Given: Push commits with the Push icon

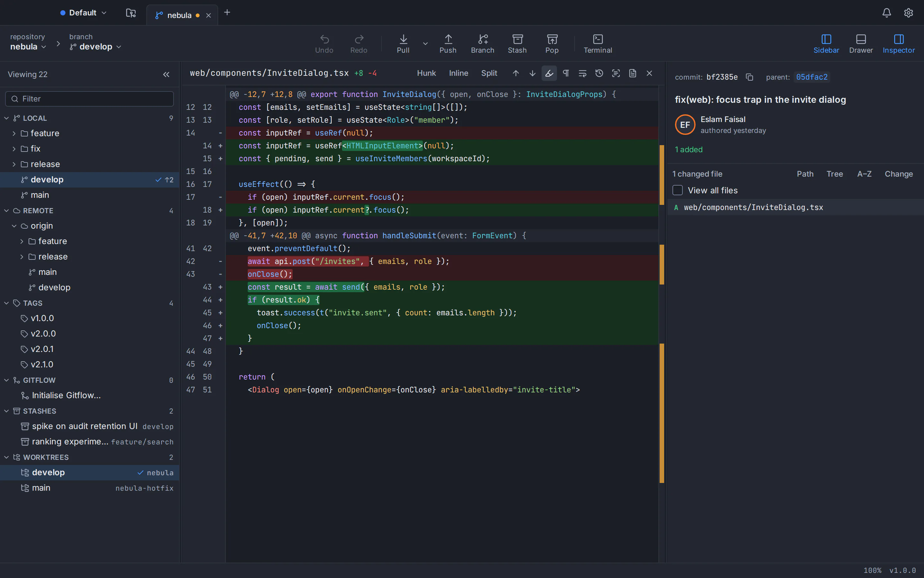Looking at the screenshot, I should pyautogui.click(x=448, y=44).
